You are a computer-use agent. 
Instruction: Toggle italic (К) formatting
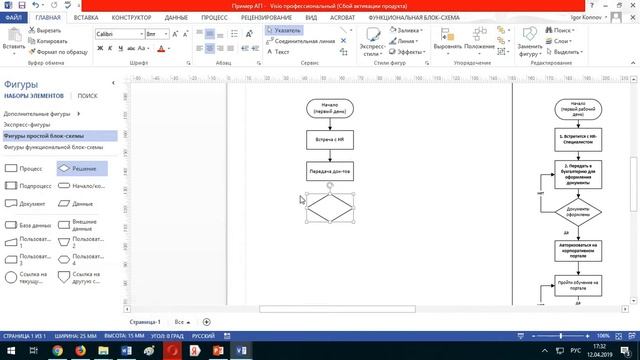pyautogui.click(x=110, y=49)
